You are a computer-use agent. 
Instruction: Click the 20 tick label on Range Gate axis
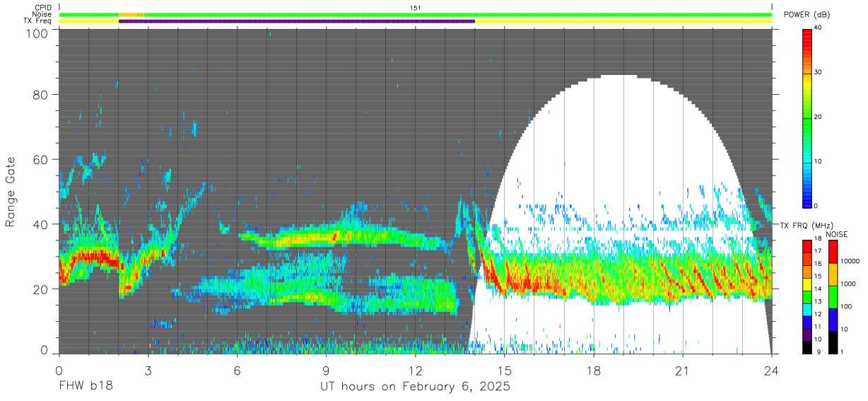pyautogui.click(x=40, y=289)
